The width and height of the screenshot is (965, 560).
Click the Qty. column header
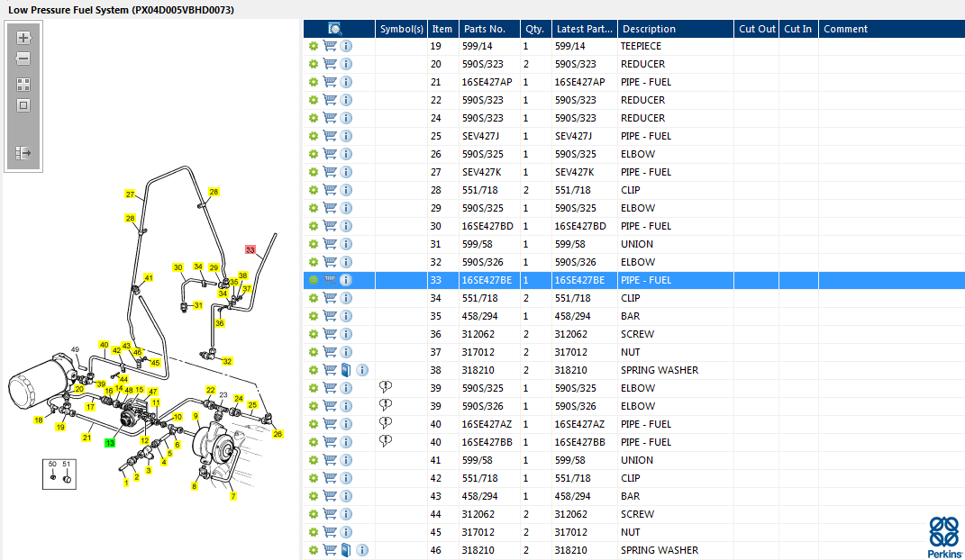535,29
